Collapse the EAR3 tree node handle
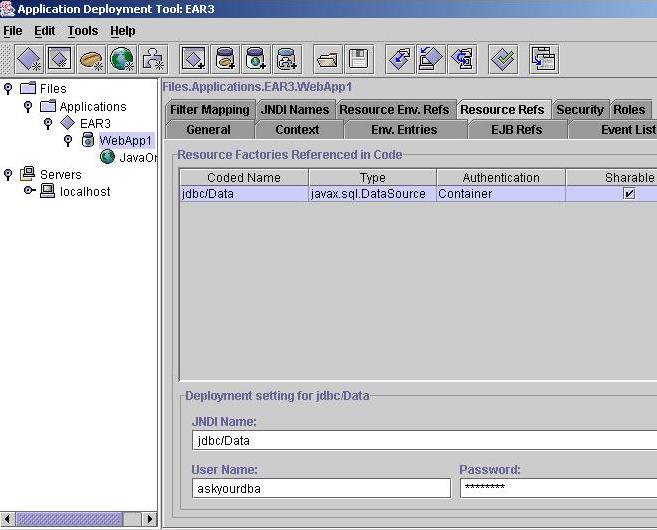The height and width of the screenshot is (530, 657). pyautogui.click(x=48, y=123)
